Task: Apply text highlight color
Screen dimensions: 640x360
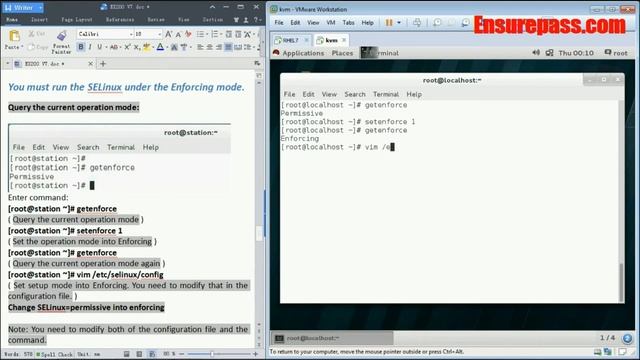Action: click(147, 47)
